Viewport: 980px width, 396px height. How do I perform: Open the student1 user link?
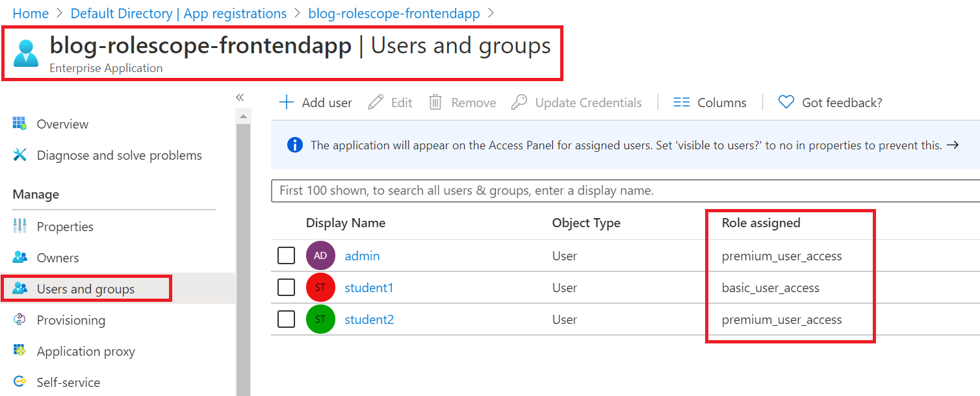pos(368,288)
